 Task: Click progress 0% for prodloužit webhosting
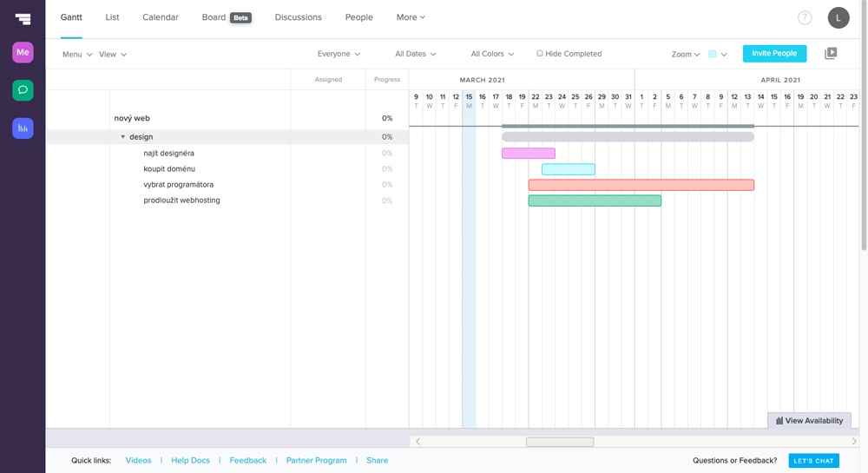point(387,200)
